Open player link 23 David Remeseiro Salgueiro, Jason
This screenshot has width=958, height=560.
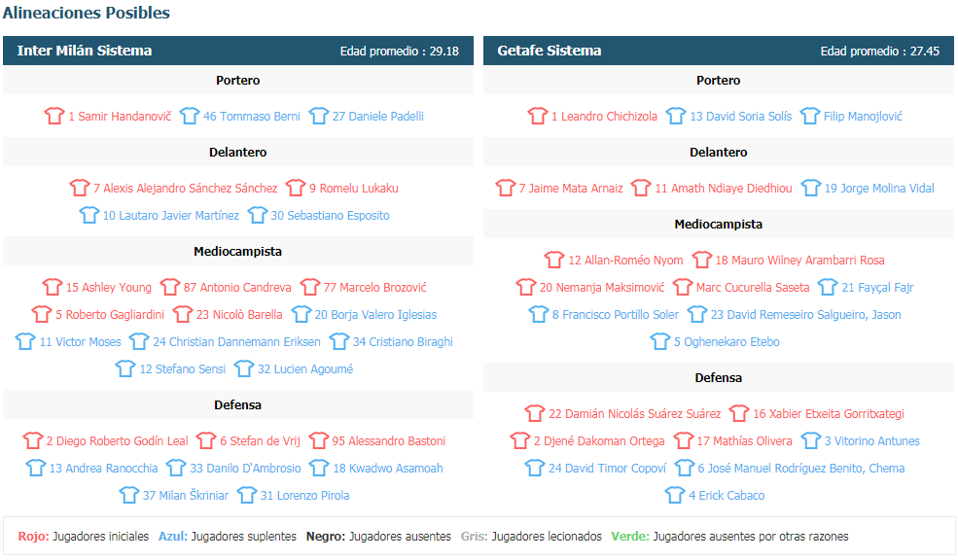806,314
